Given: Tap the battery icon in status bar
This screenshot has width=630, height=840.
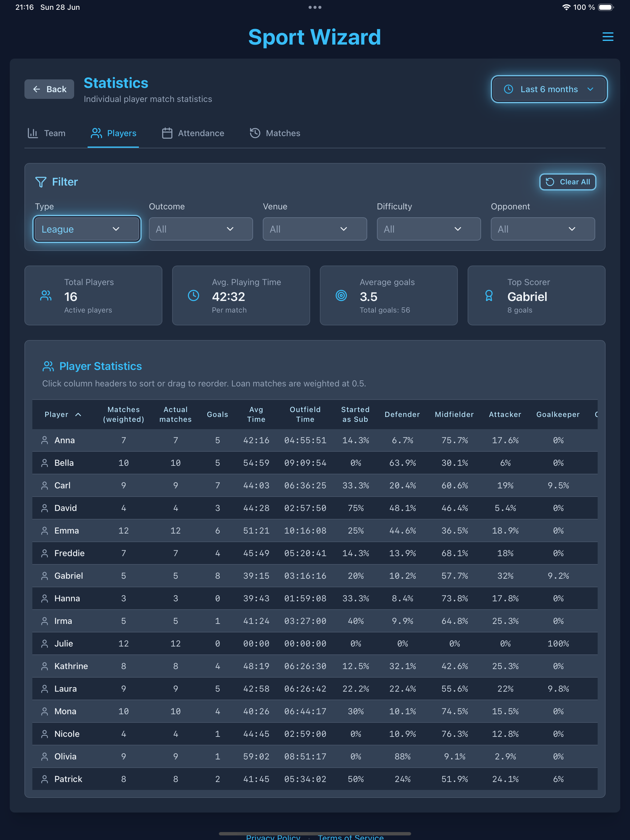Looking at the screenshot, I should [606, 7].
